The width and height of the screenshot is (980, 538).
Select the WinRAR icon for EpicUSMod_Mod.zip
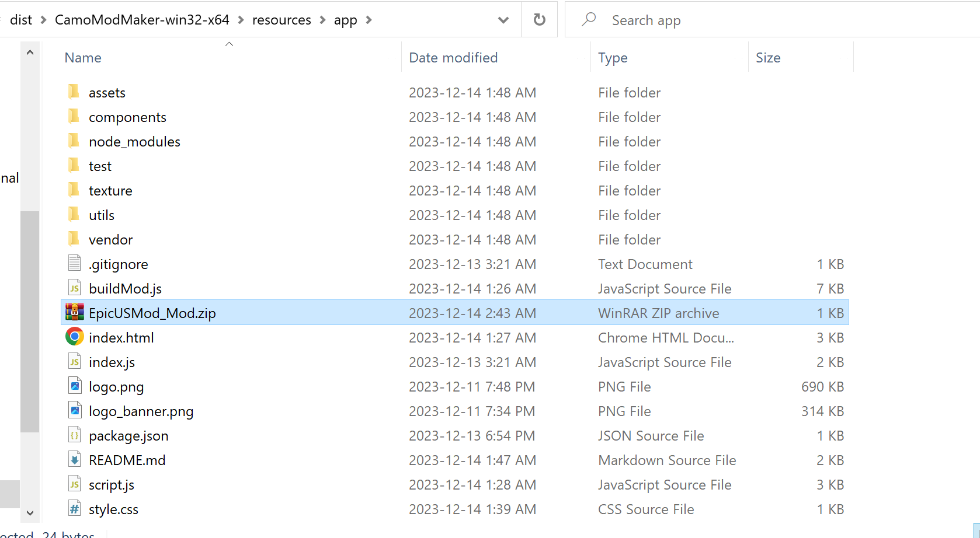[x=74, y=313]
